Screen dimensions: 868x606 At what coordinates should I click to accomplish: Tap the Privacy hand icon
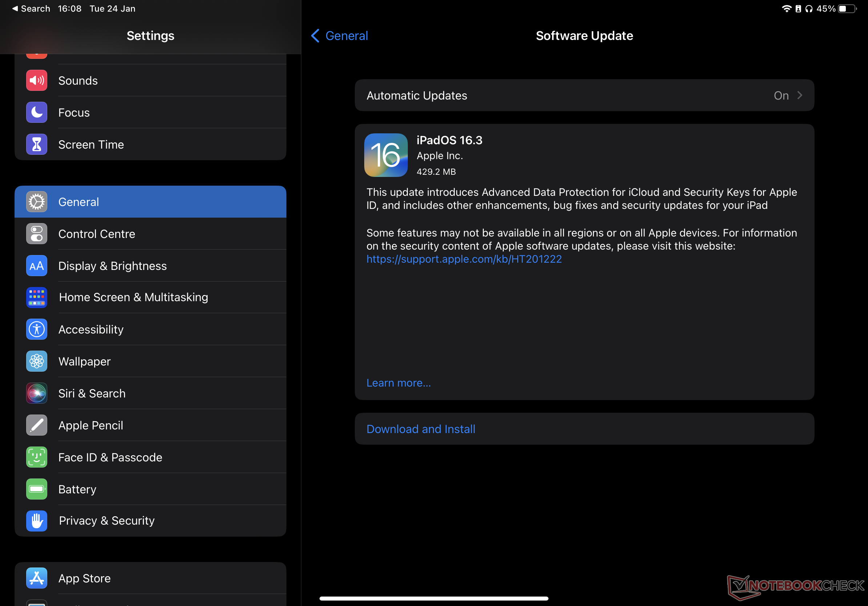pyautogui.click(x=37, y=521)
